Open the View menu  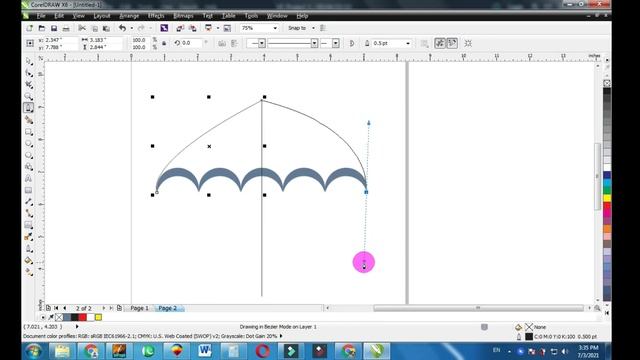(78, 16)
